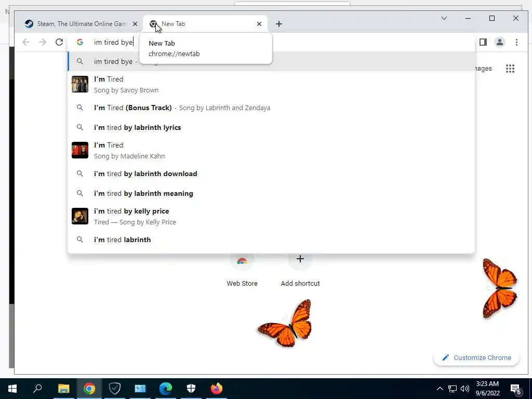The image size is (532, 399).
Task: Click the browser back arrow
Action: coord(26,42)
